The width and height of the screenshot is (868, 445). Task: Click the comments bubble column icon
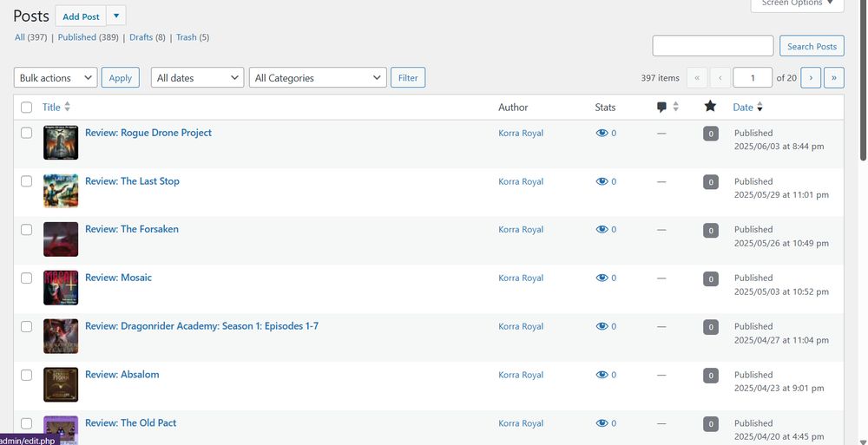(662, 107)
